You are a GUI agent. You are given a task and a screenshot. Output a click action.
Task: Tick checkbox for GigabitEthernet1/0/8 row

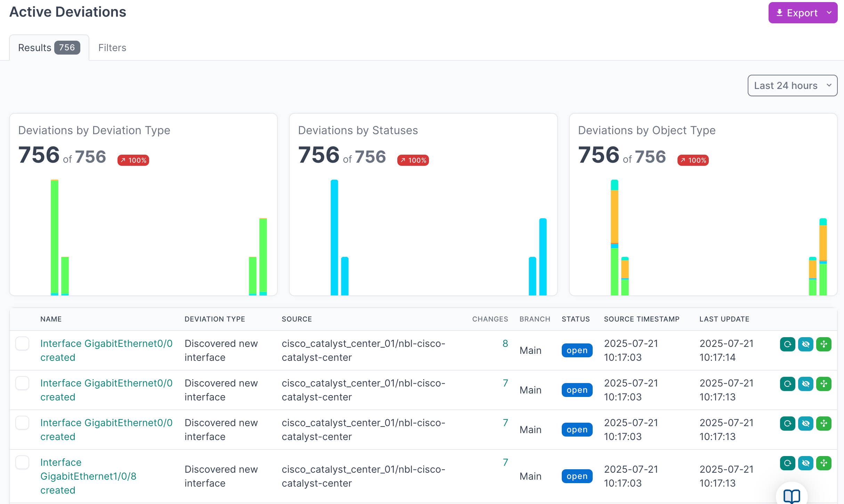(x=22, y=462)
